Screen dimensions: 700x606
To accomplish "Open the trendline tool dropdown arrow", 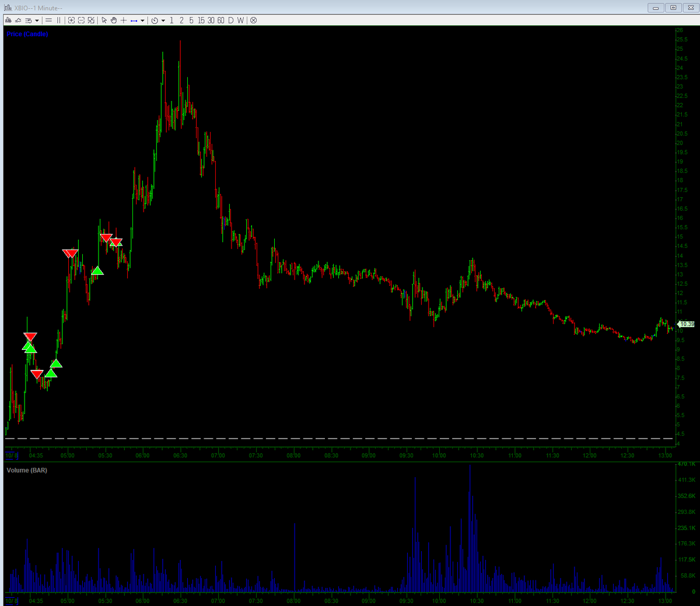I will [142, 20].
